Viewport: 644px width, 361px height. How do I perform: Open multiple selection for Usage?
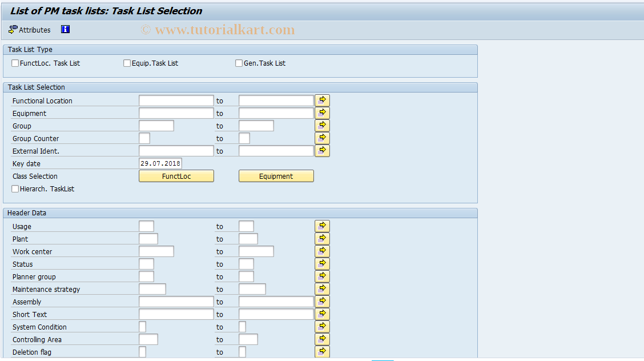coord(323,226)
